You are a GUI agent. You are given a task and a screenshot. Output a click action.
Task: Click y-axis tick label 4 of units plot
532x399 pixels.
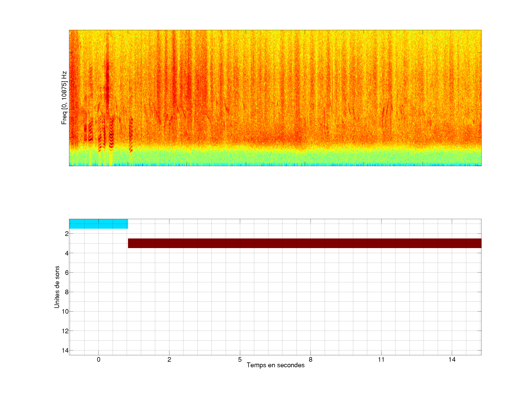67,253
